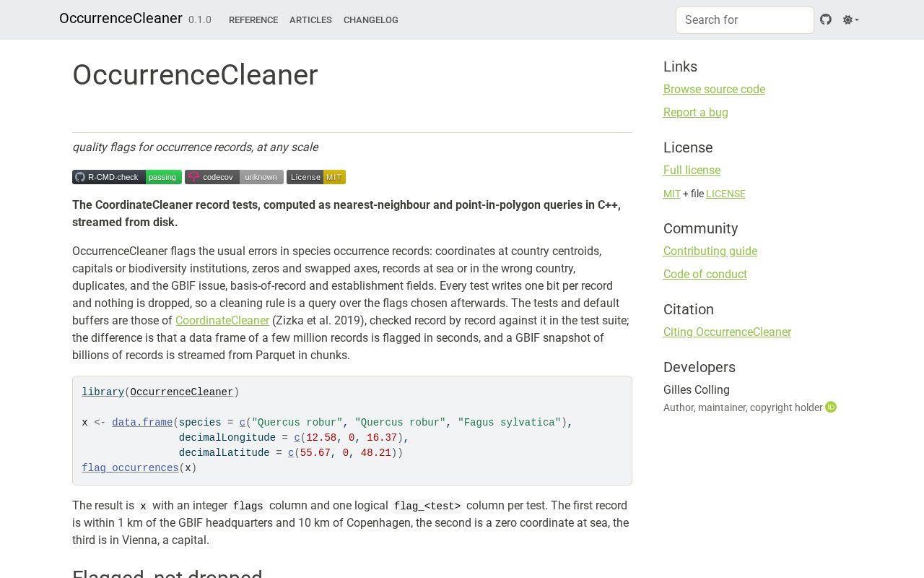This screenshot has width=924, height=578.
Task: Open the Code of conduct link
Action: coord(705,274)
